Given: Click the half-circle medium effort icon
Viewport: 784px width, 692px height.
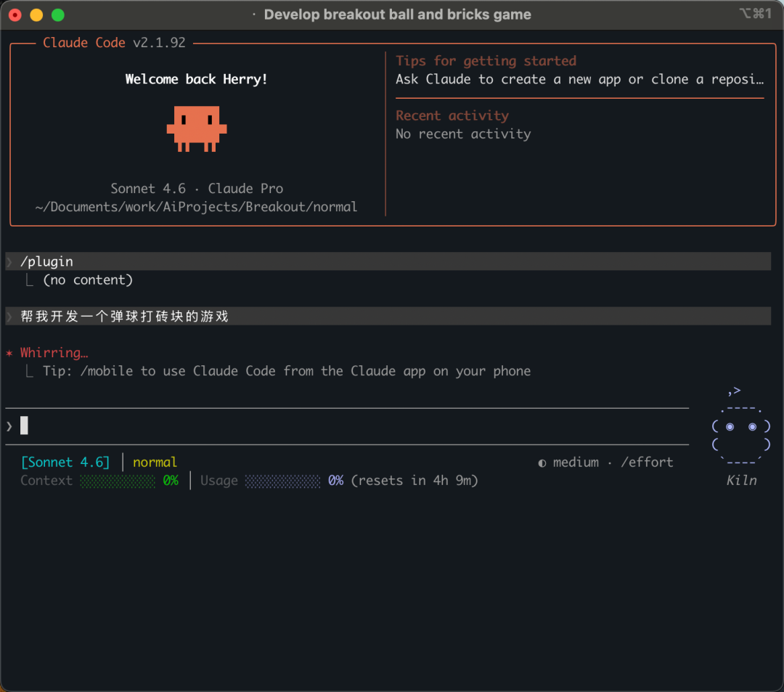Looking at the screenshot, I should coord(542,463).
